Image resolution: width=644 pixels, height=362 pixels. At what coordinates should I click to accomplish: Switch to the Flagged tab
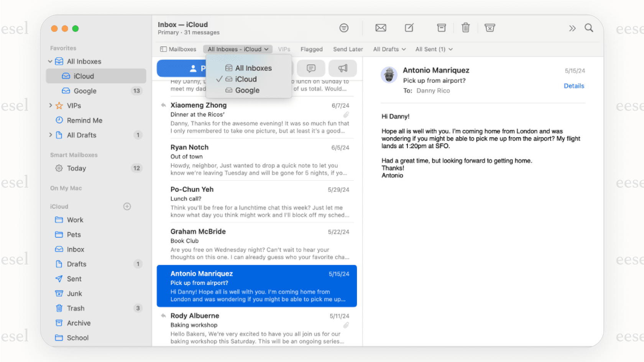(311, 49)
